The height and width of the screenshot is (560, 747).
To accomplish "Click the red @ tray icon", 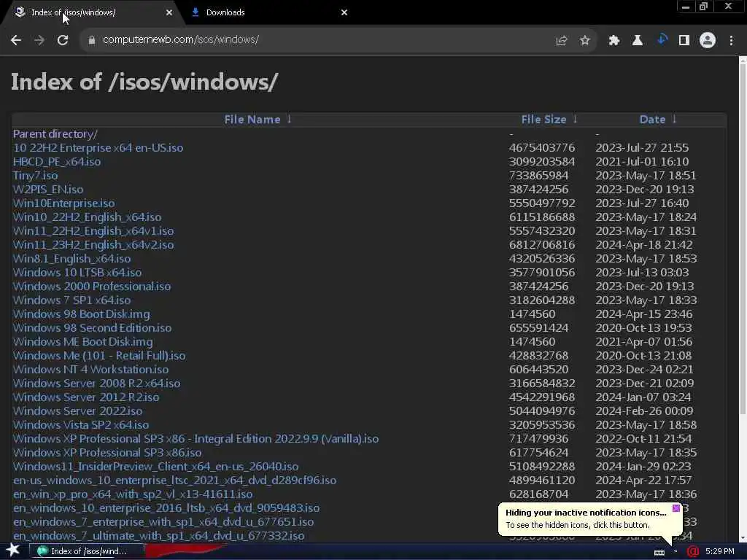I will [x=693, y=551].
